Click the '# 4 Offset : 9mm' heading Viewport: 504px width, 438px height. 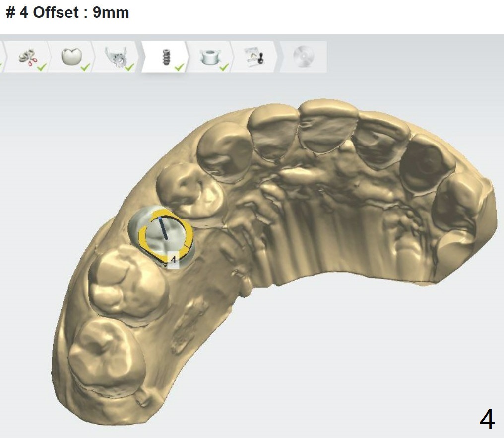pyautogui.click(x=67, y=12)
